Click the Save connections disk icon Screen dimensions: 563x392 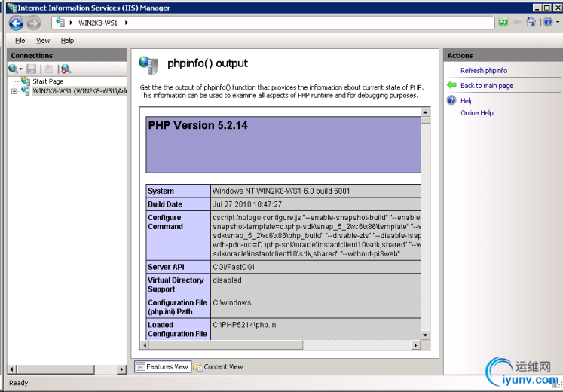(x=32, y=69)
